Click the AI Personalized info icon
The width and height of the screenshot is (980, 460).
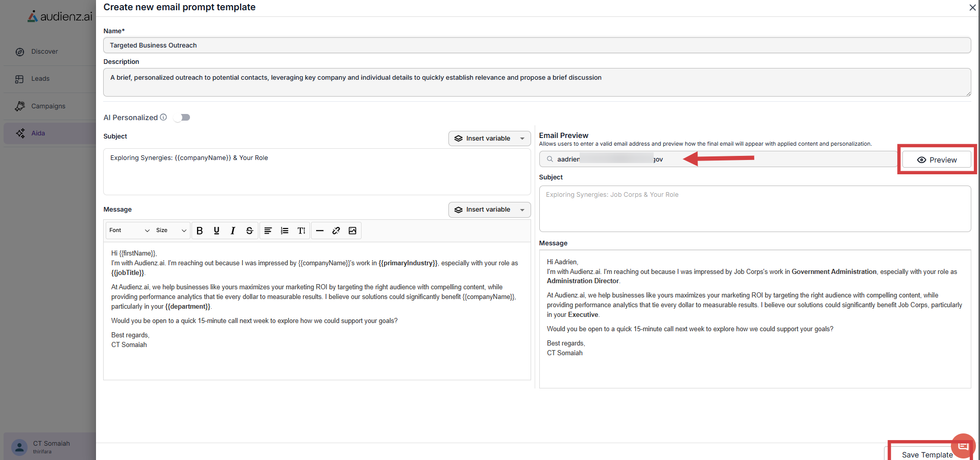[x=163, y=117]
